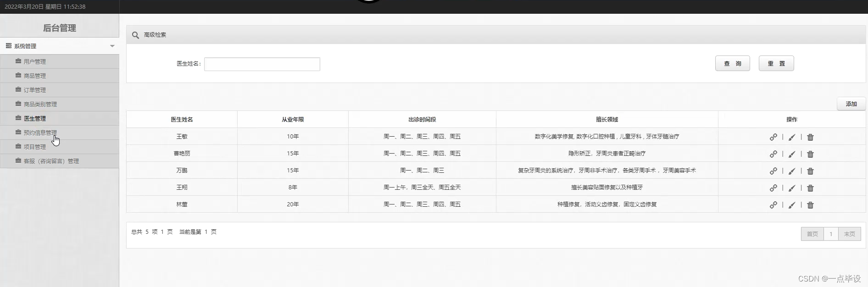Open 客服（咨询留言）管理 in the sidebar
The width and height of the screenshot is (868, 287).
pos(60,161)
